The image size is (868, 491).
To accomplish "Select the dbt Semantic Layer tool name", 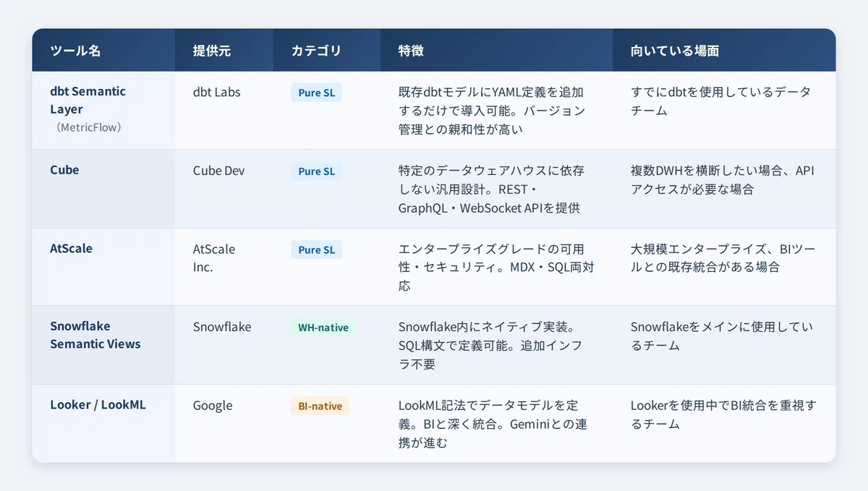I will (88, 101).
